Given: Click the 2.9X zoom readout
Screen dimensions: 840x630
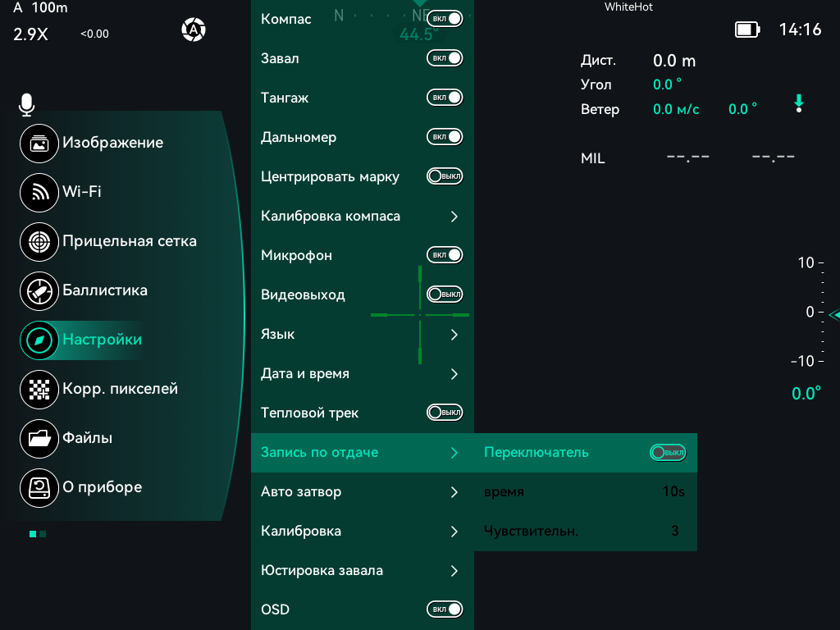Looking at the screenshot, I should [x=30, y=34].
